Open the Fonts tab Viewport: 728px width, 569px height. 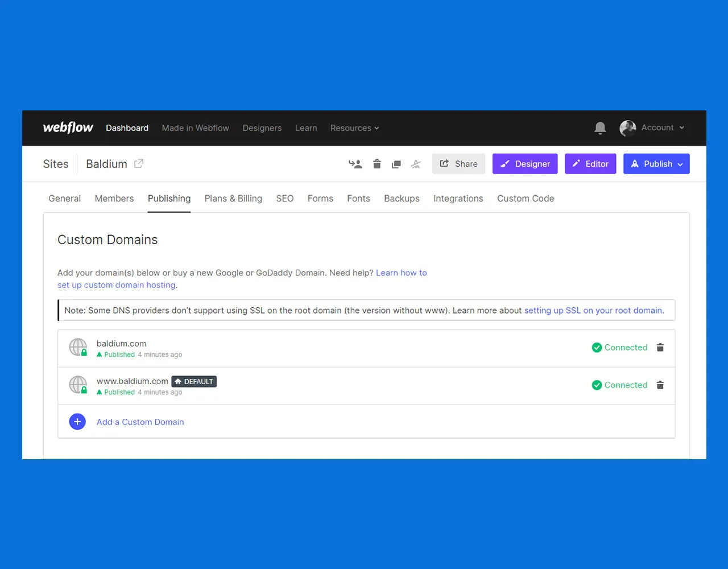click(358, 198)
